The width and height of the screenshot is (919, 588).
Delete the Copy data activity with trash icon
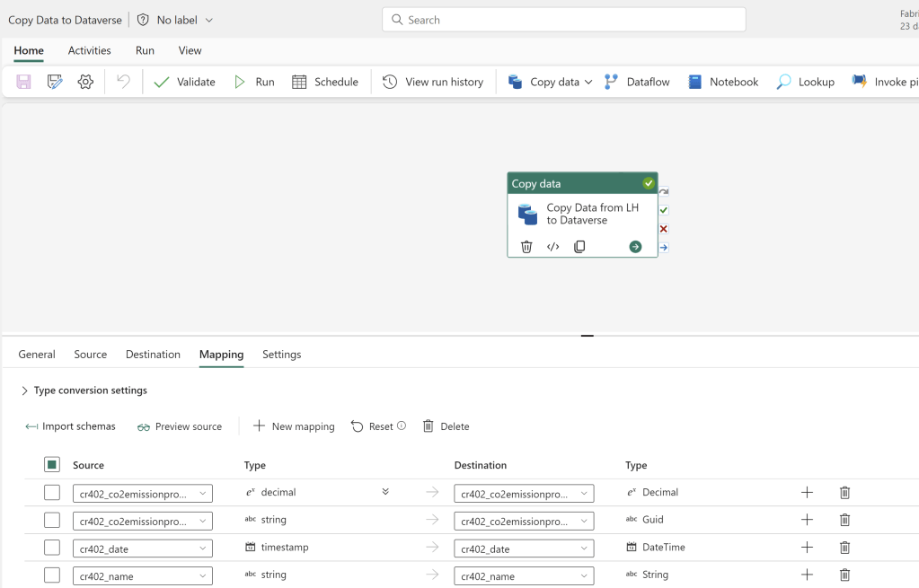tap(526, 247)
